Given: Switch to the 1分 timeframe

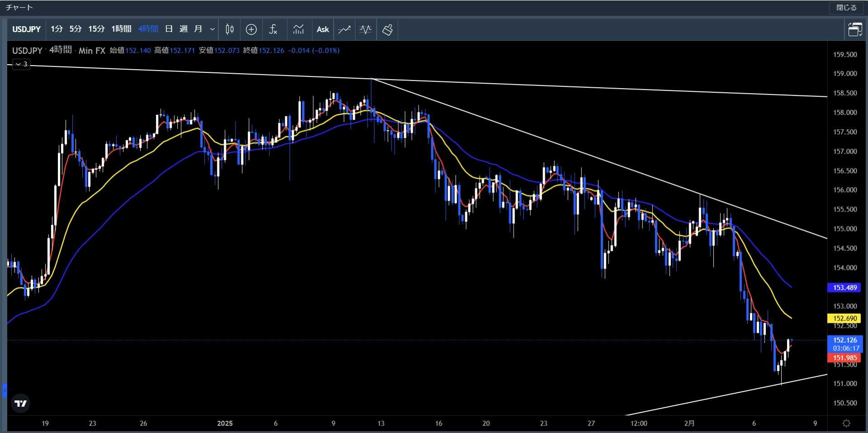Looking at the screenshot, I should tap(57, 29).
